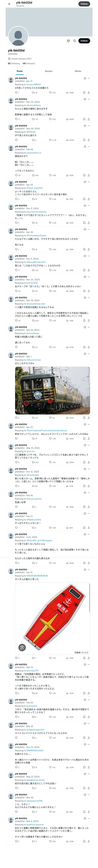Image resolution: width=98 pixels, height=868 pixels.
Task: View analytics of the Dec 18, 2024 post
Action: 70,320
